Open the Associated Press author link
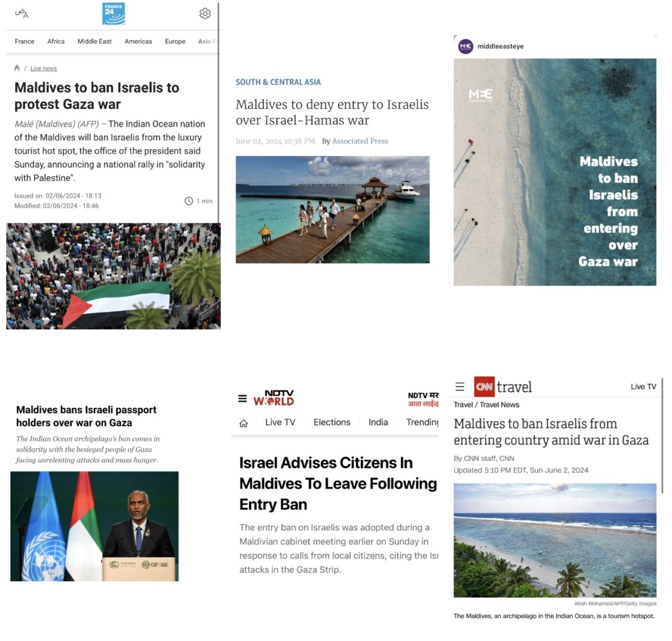Screen dimensions: 672x641 (x=360, y=141)
